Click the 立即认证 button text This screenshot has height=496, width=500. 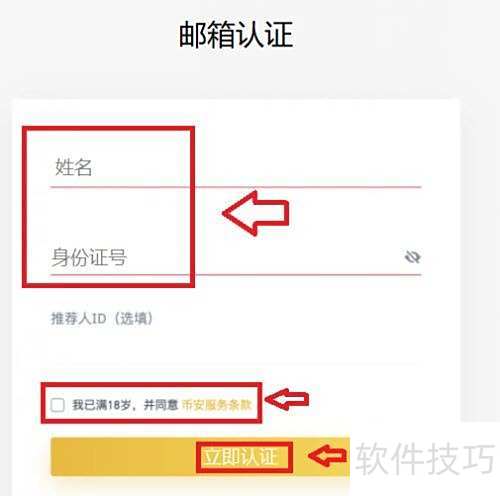[241, 457]
